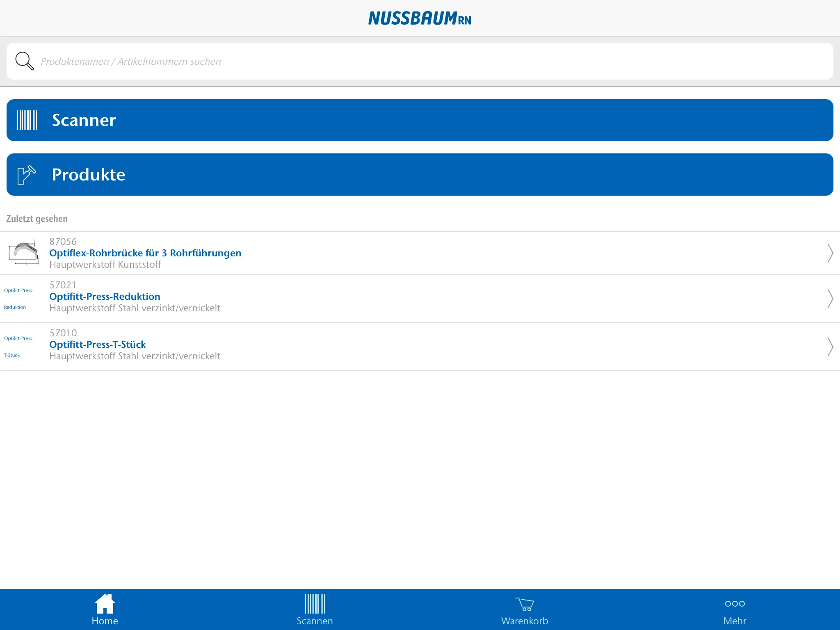Click Optifitt-Press-Reduktion placeholder thumbnail
840x630 pixels.
tap(19, 299)
